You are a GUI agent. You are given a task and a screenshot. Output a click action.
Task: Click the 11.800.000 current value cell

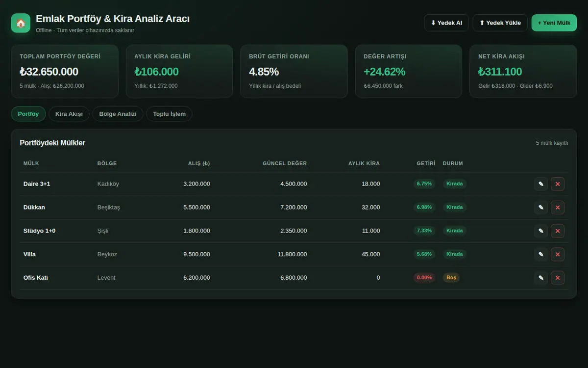click(x=293, y=254)
